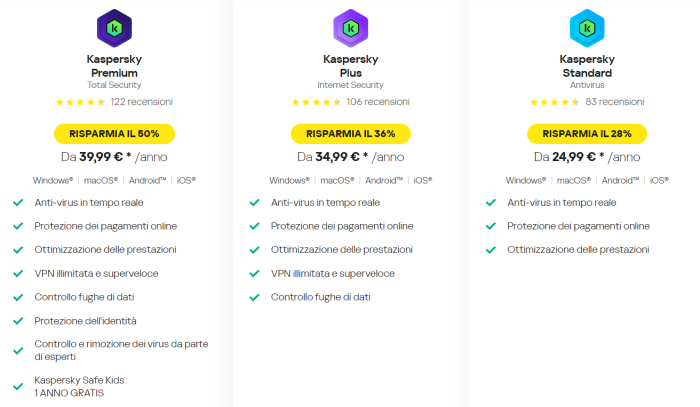Click the RISPARMIA IL 28% badge
Screen dimensions: 700x407
[586, 133]
